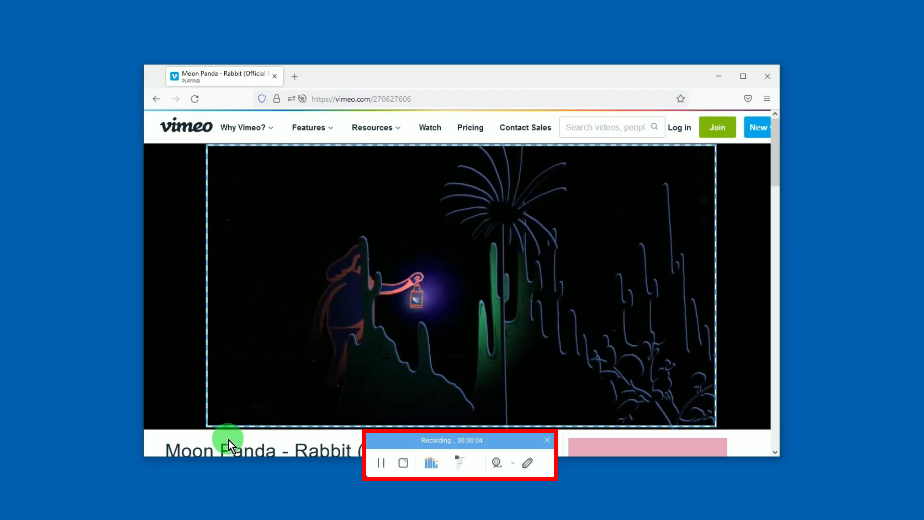
Task: Click the Vimeo video player frame
Action: coord(461,286)
